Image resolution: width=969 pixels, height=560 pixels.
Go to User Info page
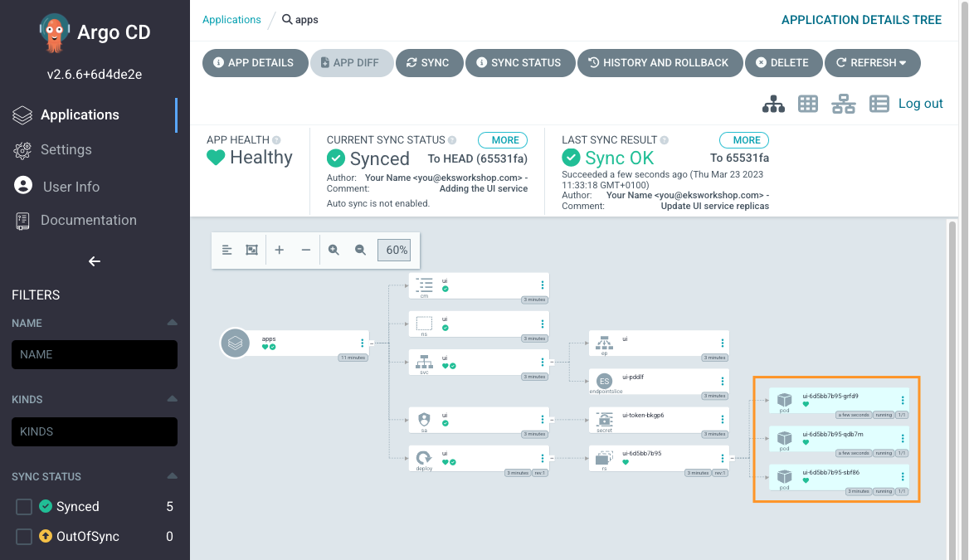pyautogui.click(x=71, y=187)
